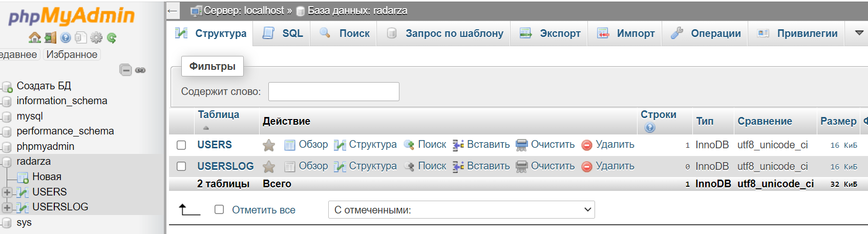Open USERSLOG table name link
This screenshot has height=234, width=868.
coord(226,166)
